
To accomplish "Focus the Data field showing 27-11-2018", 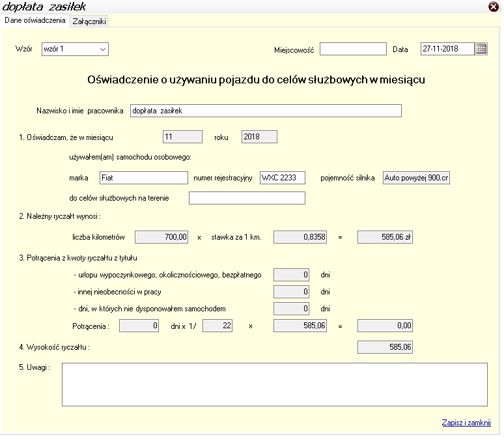I will (x=447, y=49).
